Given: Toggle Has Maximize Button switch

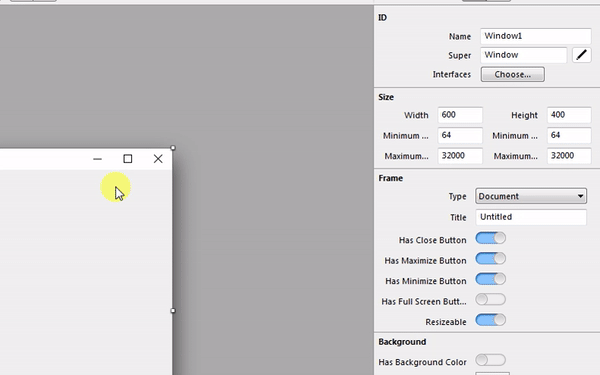Looking at the screenshot, I should tap(491, 259).
